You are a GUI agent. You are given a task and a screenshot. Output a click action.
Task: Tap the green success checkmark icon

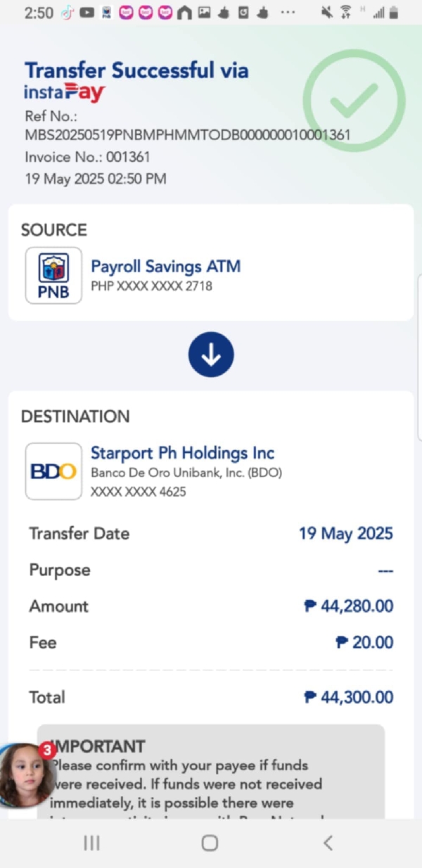pyautogui.click(x=354, y=100)
